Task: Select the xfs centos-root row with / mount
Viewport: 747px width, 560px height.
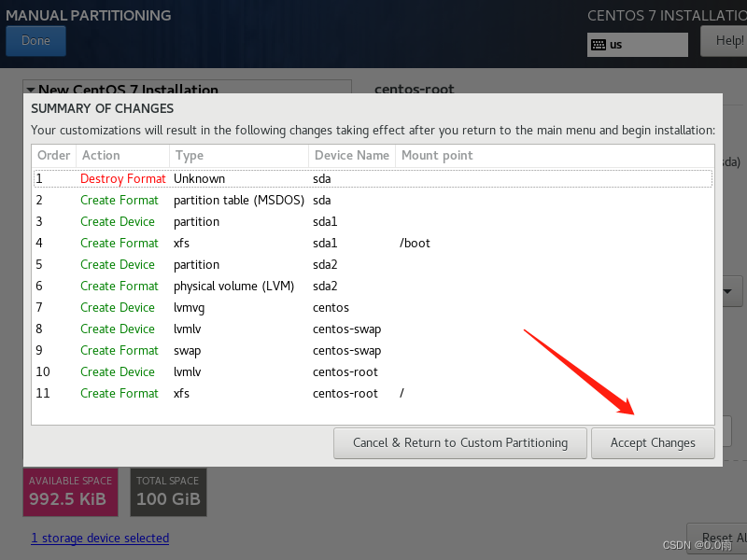Action: (x=373, y=393)
